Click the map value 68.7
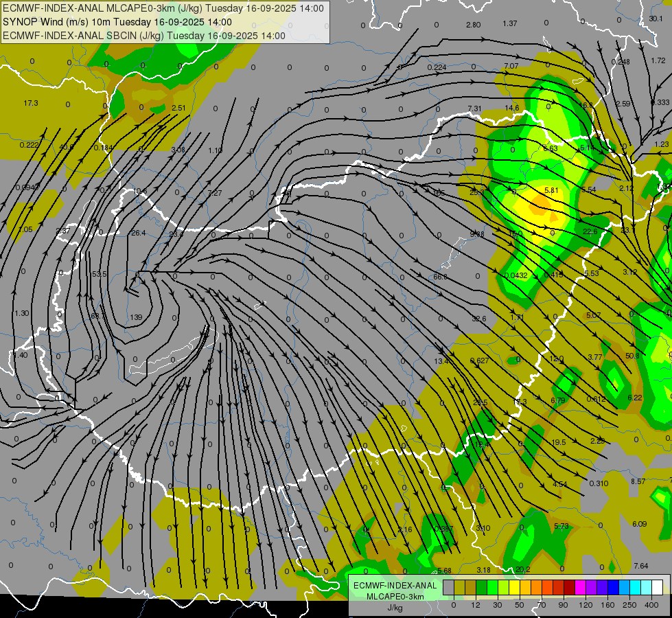 pos(97,316)
